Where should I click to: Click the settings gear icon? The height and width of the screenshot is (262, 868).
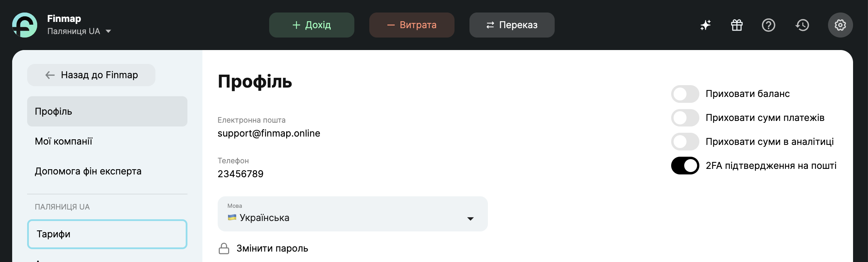coord(840,25)
